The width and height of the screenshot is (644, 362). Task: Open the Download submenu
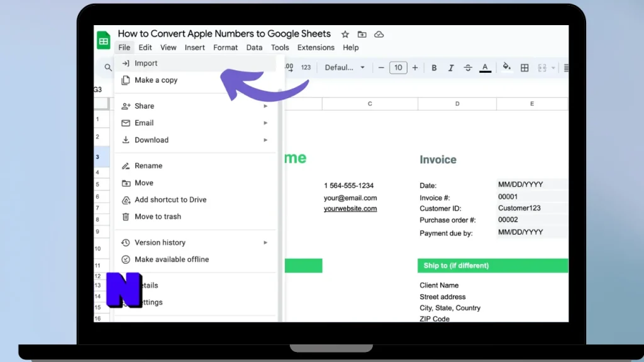pyautogui.click(x=196, y=140)
